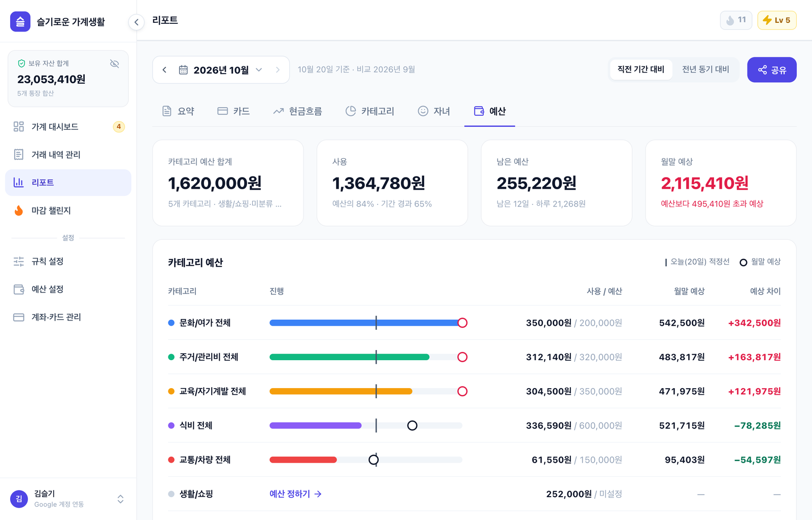Viewport: 812px width, 520px height.
Task: Toggle asset total visibility eye icon
Action: (x=115, y=63)
